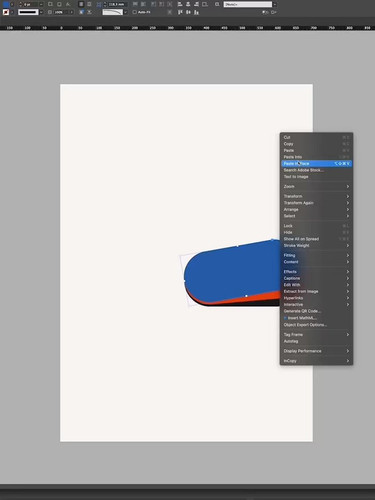Open the Effects submenu
Image resolution: width=375 pixels, height=500 pixels.
316,272
